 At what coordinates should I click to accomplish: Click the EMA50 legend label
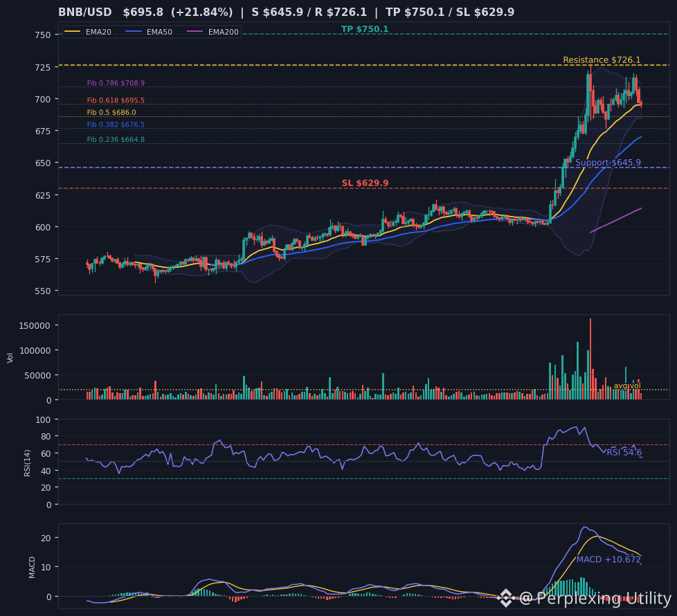pos(159,32)
